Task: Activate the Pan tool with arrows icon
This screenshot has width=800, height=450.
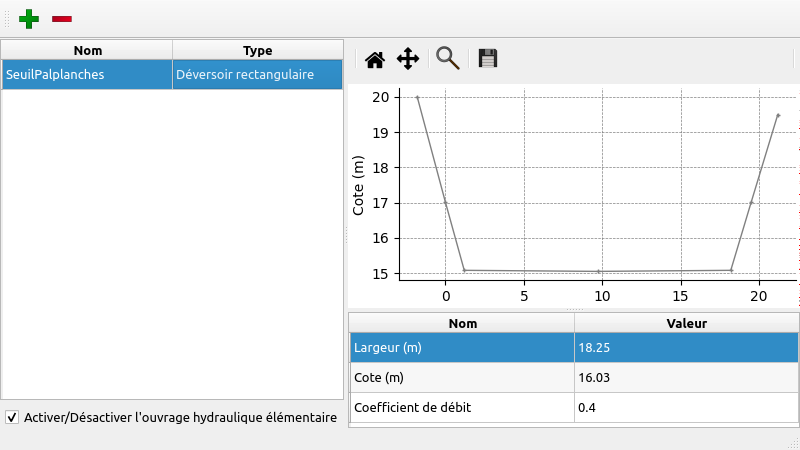Action: (x=408, y=59)
